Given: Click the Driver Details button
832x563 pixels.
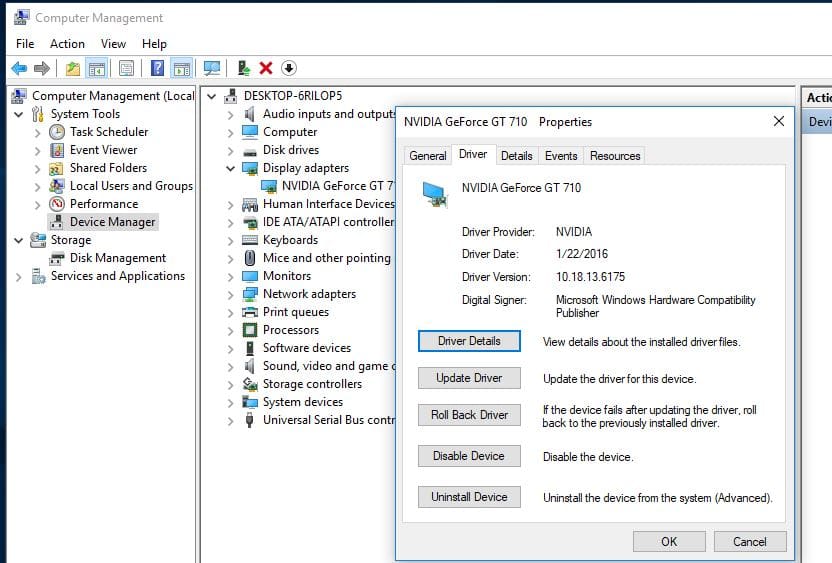Looking at the screenshot, I should pos(469,341).
